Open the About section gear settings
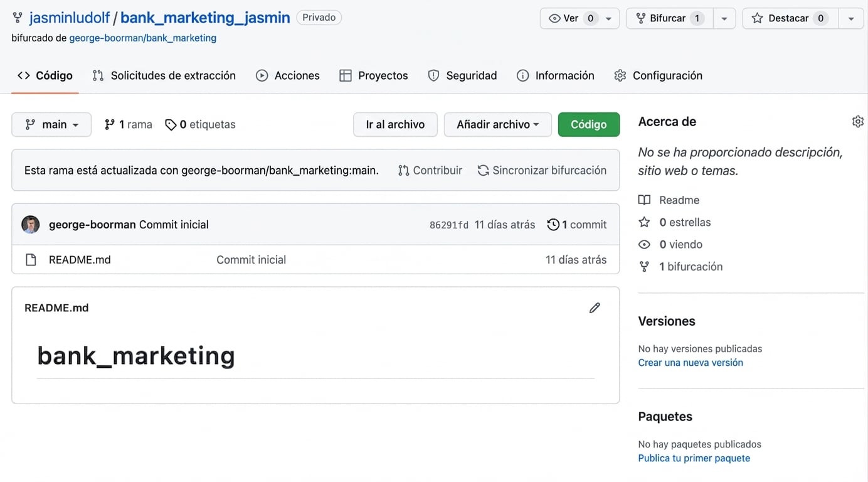This screenshot has width=868, height=482. point(858,122)
